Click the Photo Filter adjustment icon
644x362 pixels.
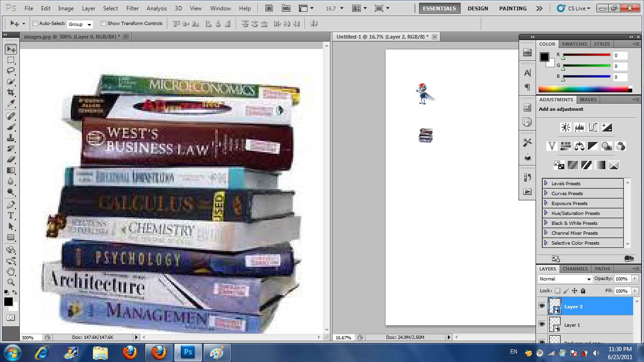(607, 146)
